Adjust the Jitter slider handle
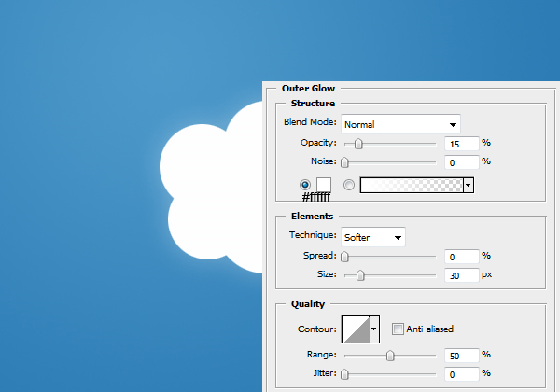This screenshot has width=560, height=392. coord(344,374)
